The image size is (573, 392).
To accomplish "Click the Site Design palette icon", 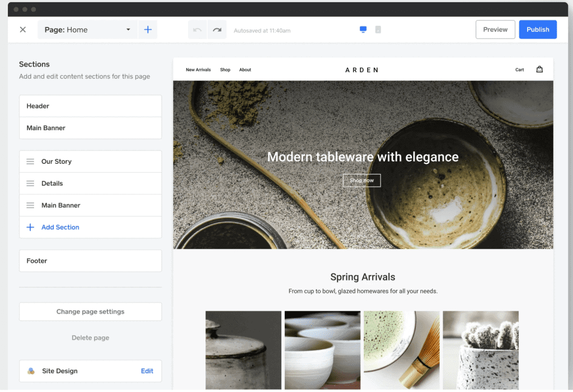I will [30, 371].
